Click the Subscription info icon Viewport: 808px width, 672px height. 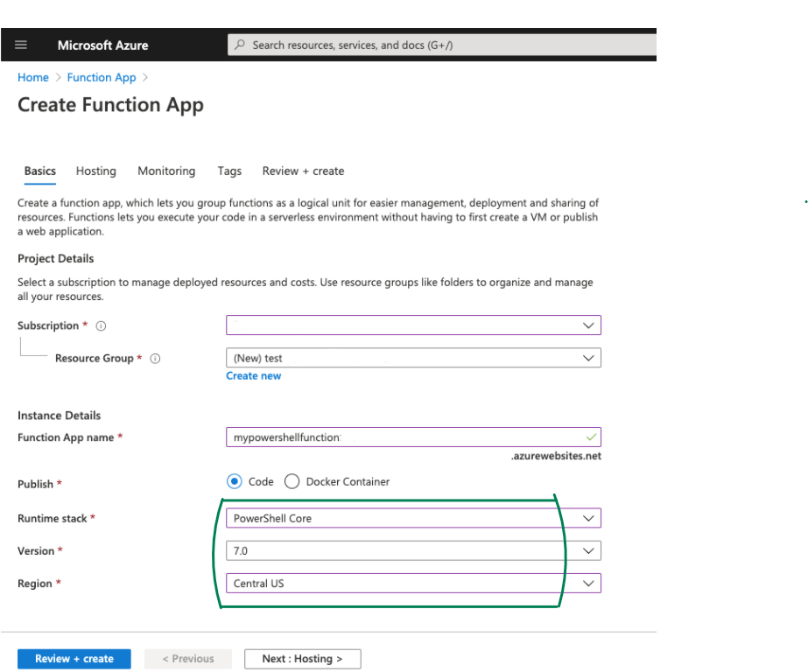pyautogui.click(x=101, y=326)
